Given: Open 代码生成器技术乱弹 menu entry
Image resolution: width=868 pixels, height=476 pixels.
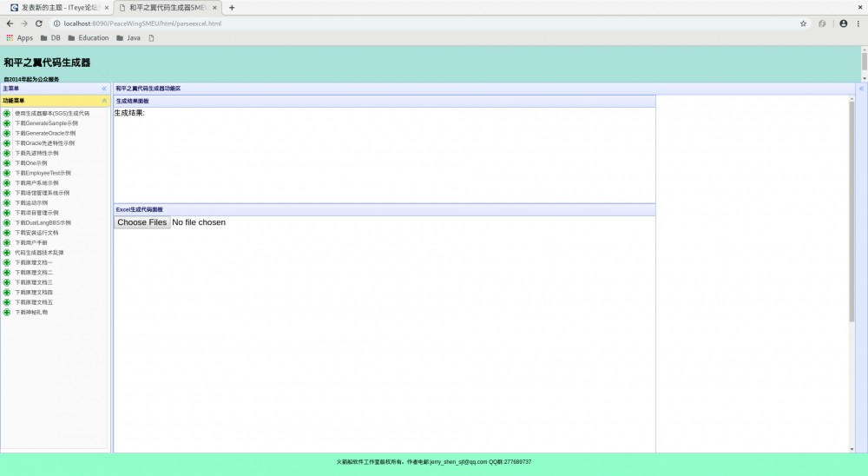Looking at the screenshot, I should 39,253.
